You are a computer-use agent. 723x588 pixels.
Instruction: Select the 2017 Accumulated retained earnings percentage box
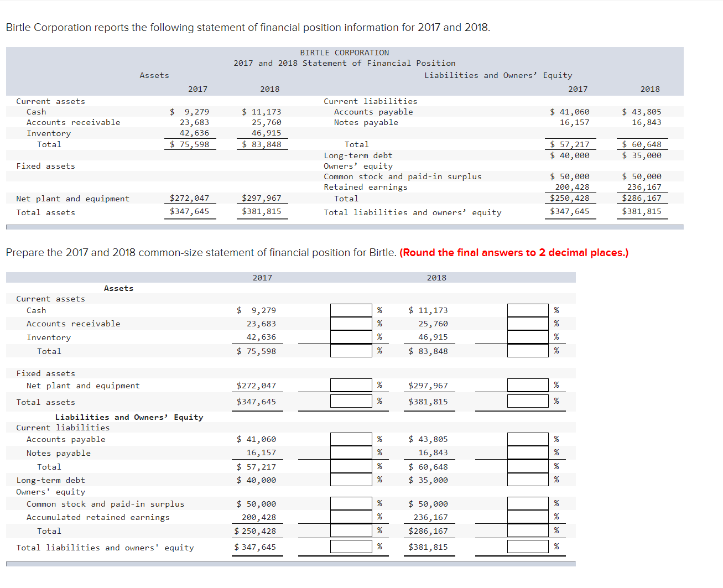351,517
